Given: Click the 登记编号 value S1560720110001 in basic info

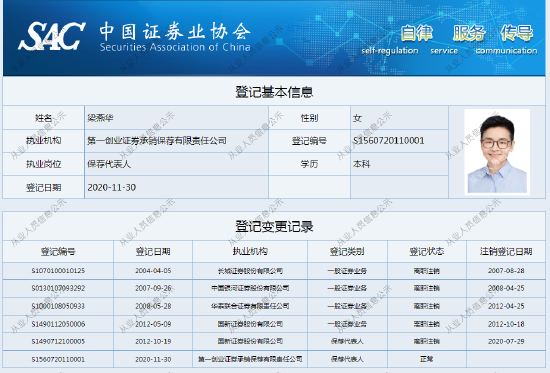Looking at the screenshot, I should tap(389, 141).
